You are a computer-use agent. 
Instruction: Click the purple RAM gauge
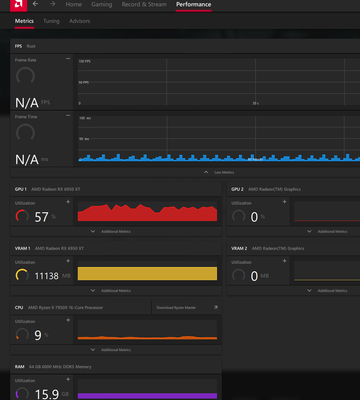pos(22,393)
